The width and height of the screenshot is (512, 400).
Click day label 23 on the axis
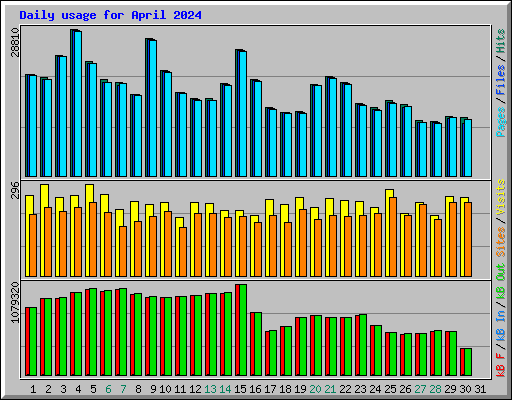coord(360,389)
